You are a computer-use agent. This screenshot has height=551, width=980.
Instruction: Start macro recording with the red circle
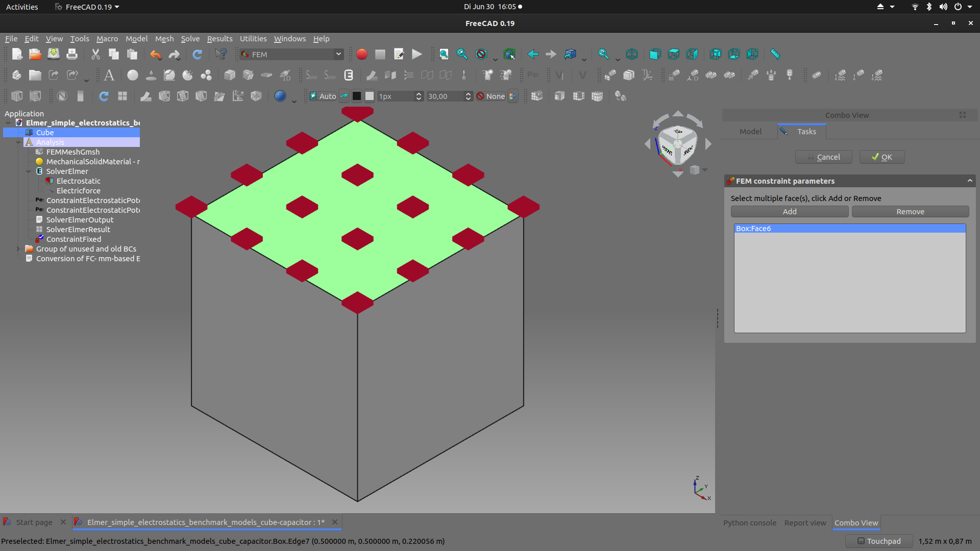[x=361, y=54]
